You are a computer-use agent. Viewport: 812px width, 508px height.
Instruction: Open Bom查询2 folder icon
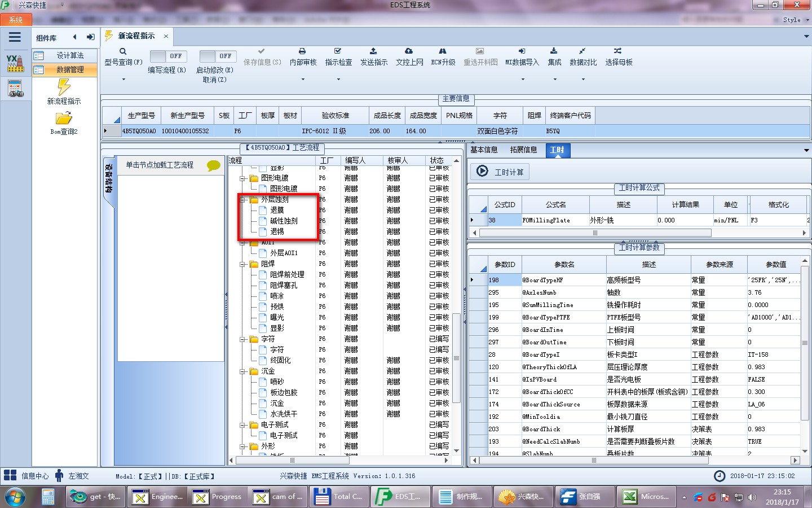point(64,118)
